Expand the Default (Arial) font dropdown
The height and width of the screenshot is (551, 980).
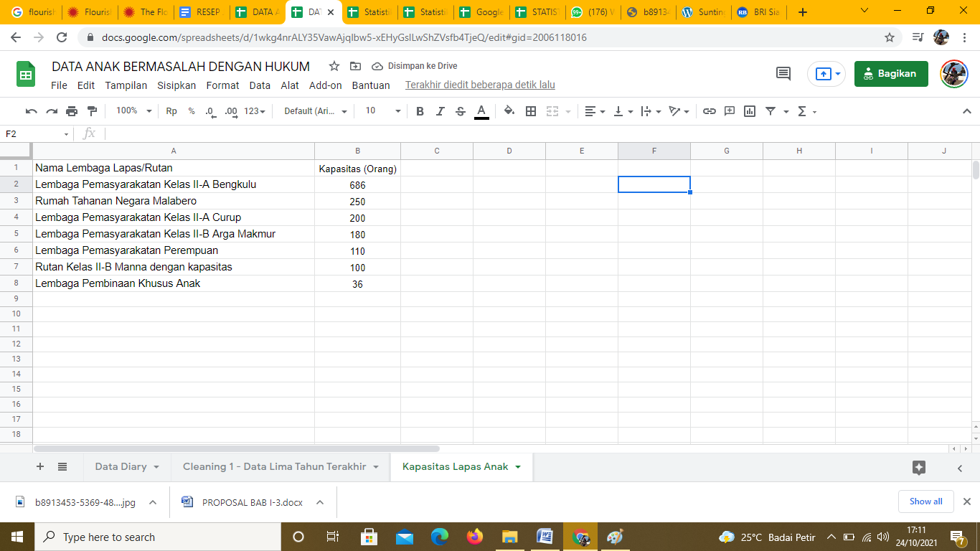tap(315, 111)
